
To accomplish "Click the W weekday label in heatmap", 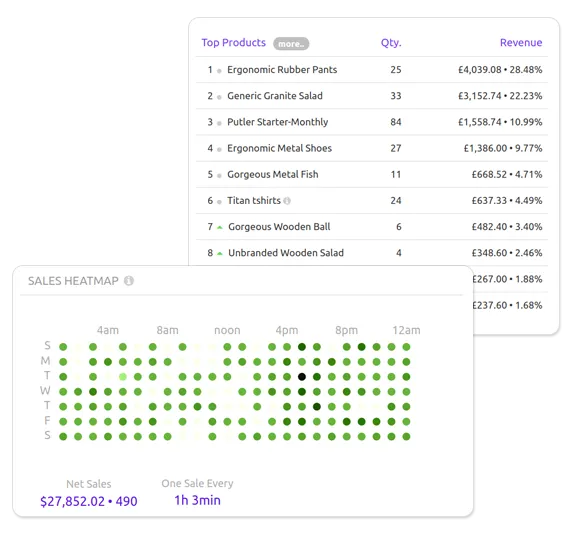I will pyautogui.click(x=45, y=390).
